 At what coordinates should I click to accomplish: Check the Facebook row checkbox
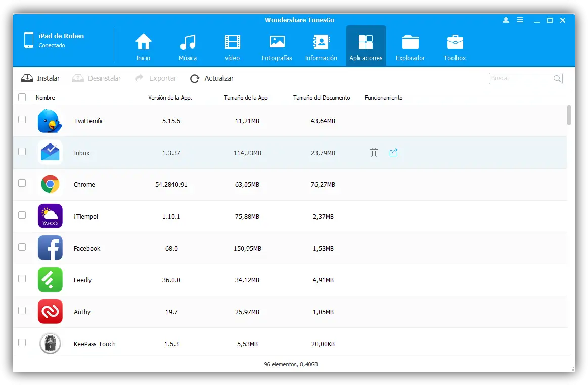coord(22,247)
